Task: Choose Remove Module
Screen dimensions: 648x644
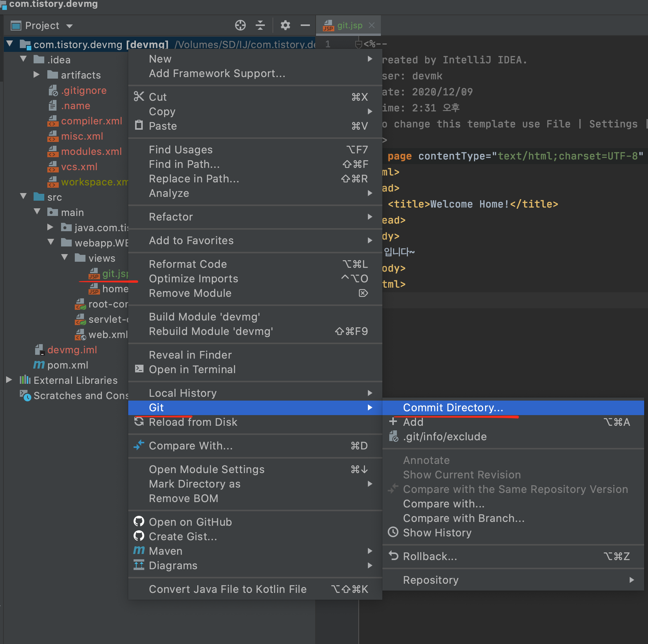Action: click(x=255, y=293)
